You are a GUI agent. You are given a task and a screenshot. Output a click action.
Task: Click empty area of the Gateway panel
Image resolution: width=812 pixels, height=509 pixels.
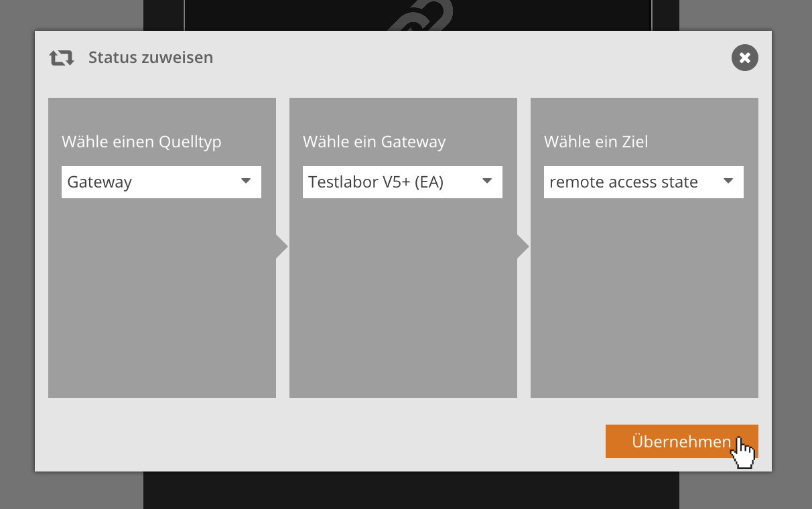(x=403, y=301)
